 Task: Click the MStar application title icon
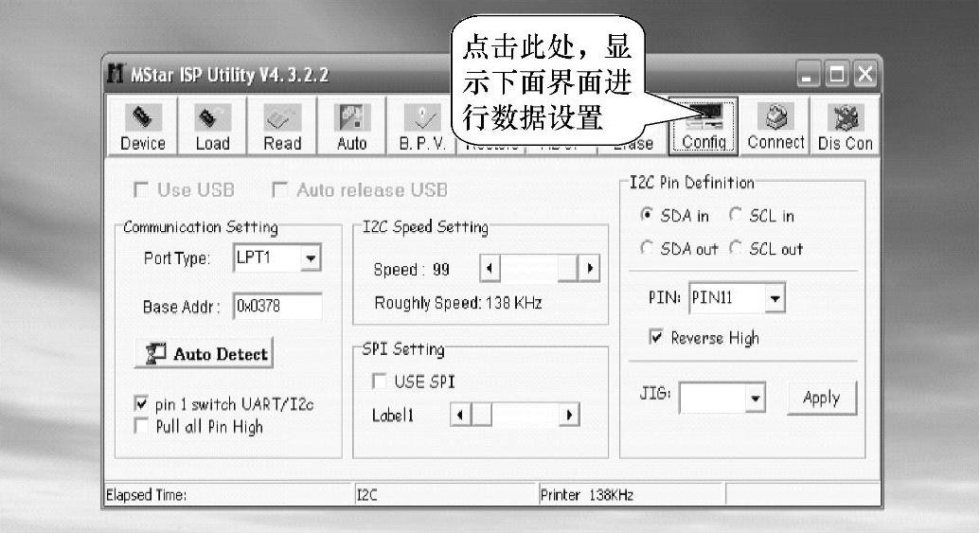tap(116, 73)
